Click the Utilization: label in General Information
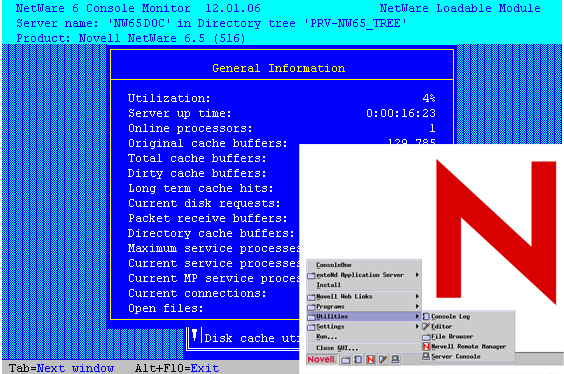The image size is (564, 374). point(169,98)
